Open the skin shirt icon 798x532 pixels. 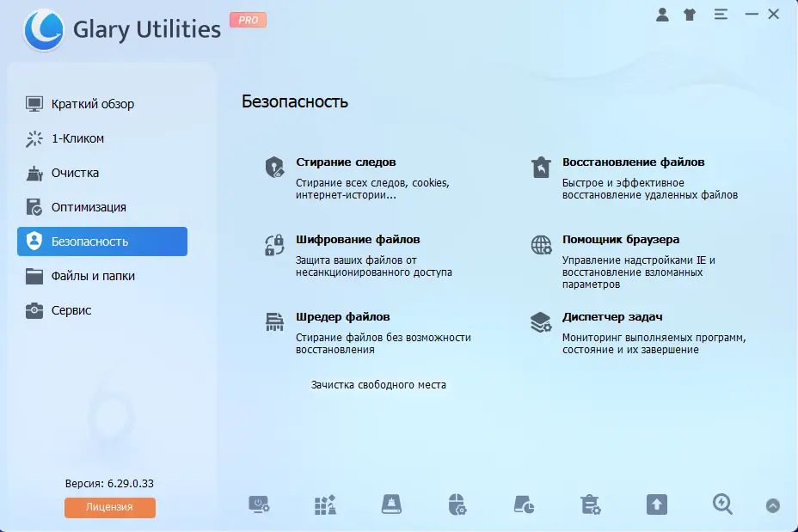[x=691, y=15]
